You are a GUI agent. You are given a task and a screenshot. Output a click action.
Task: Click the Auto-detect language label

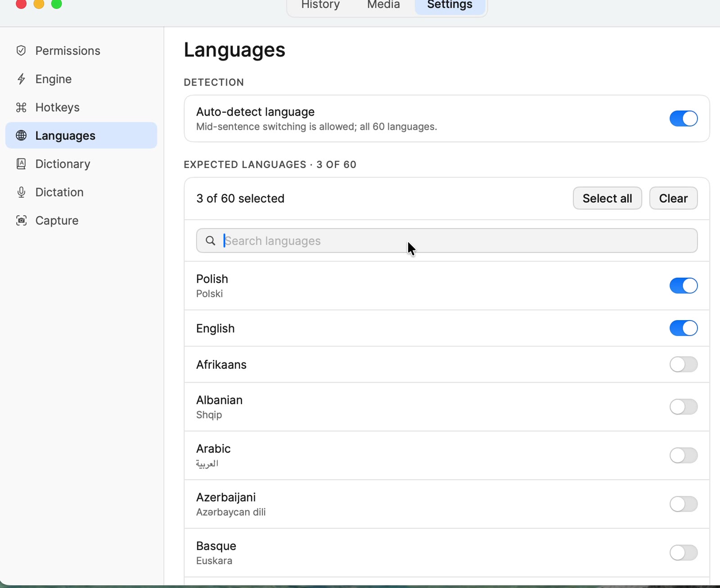[x=255, y=112]
